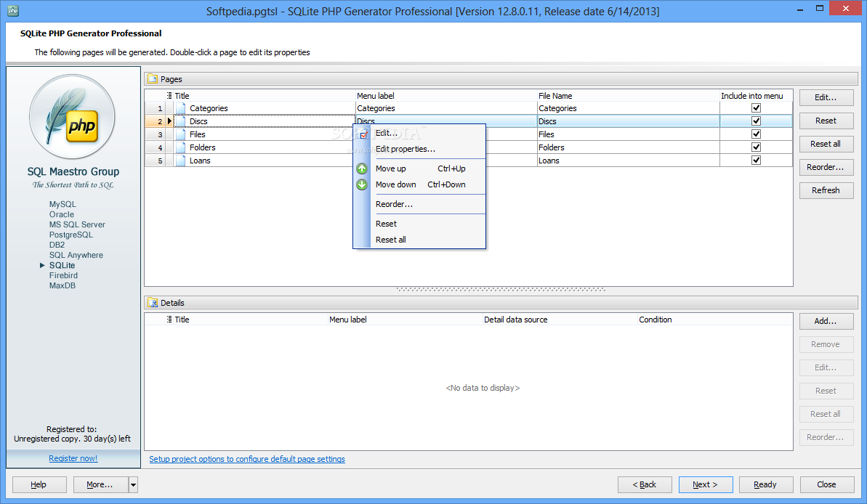Click the Pages Menu label column header
This screenshot has height=504, width=867.
tap(446, 96)
